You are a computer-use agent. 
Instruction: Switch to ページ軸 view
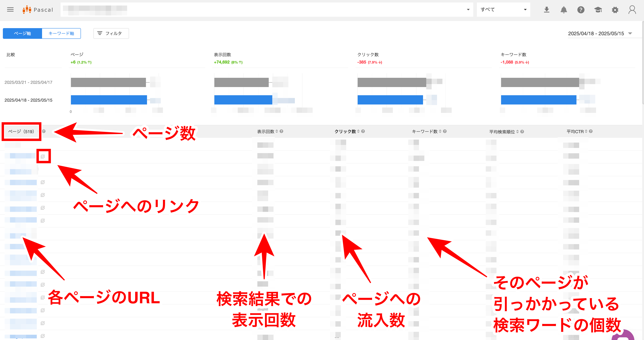tap(22, 33)
